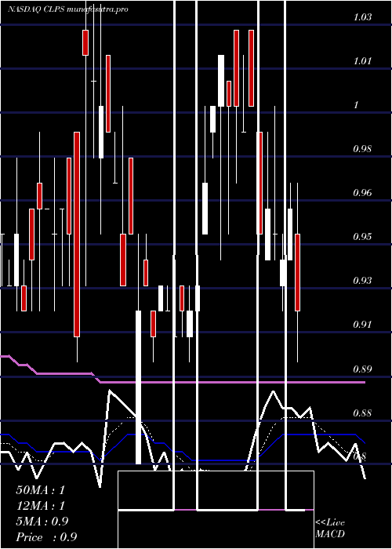Click the '<<Live MACD' label
The height and width of the screenshot is (549, 392).
330,529
